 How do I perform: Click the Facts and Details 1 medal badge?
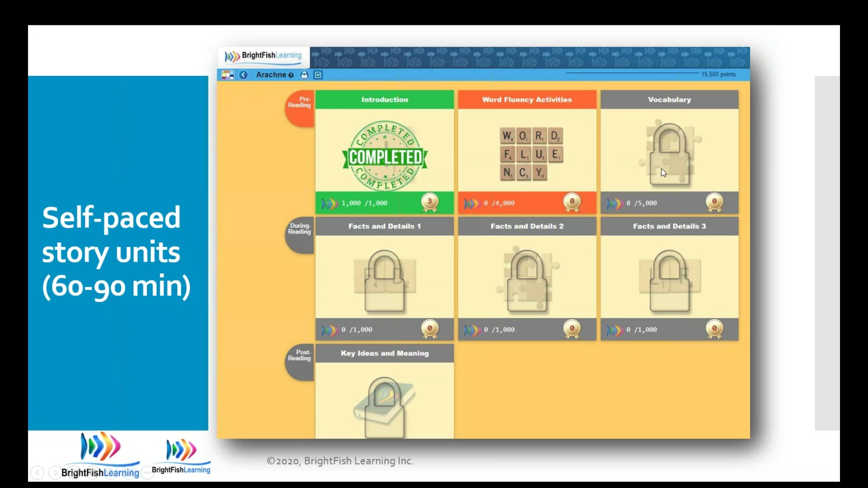coord(430,329)
